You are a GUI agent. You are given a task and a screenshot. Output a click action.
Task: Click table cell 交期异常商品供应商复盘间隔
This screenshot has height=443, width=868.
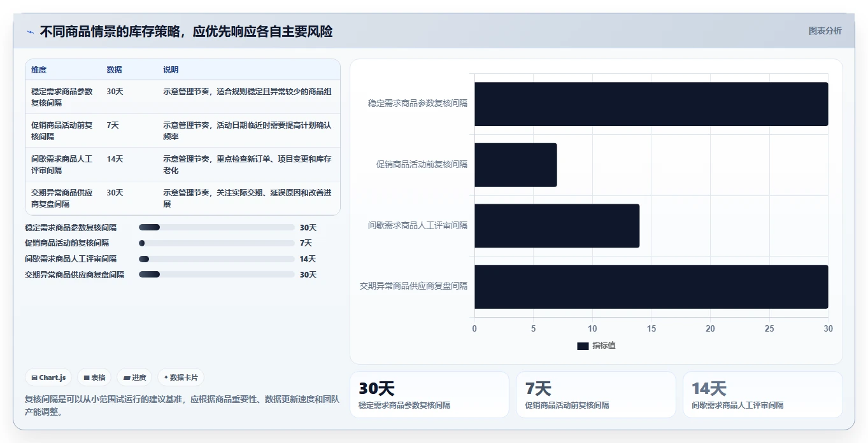tap(62, 198)
